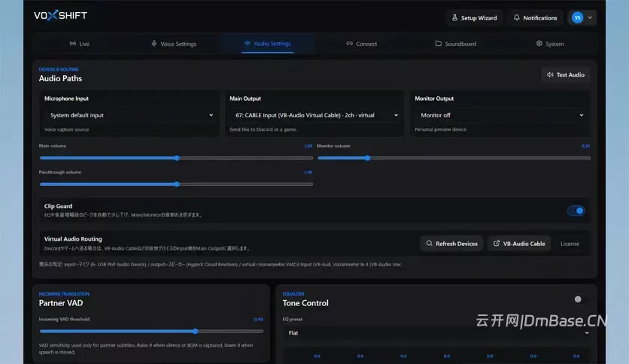Adjust the Incoming VAD threshold slider
The height and width of the screenshot is (364, 629).
[152, 331]
